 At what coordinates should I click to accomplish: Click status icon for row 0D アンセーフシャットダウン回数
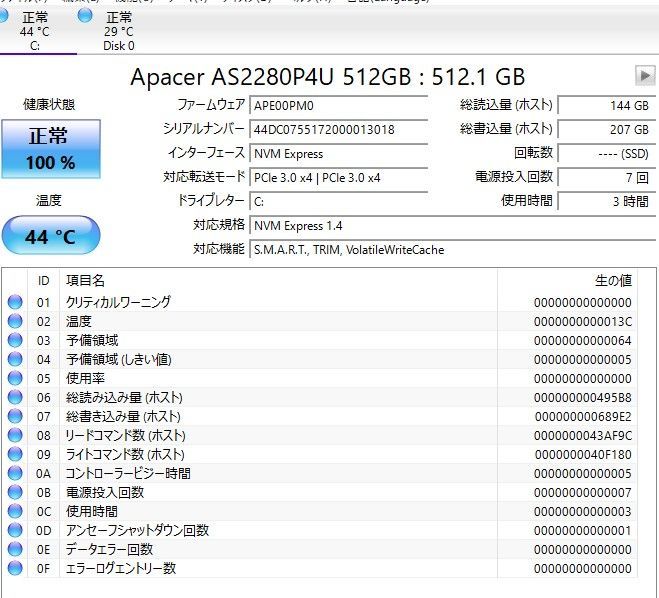[15, 530]
